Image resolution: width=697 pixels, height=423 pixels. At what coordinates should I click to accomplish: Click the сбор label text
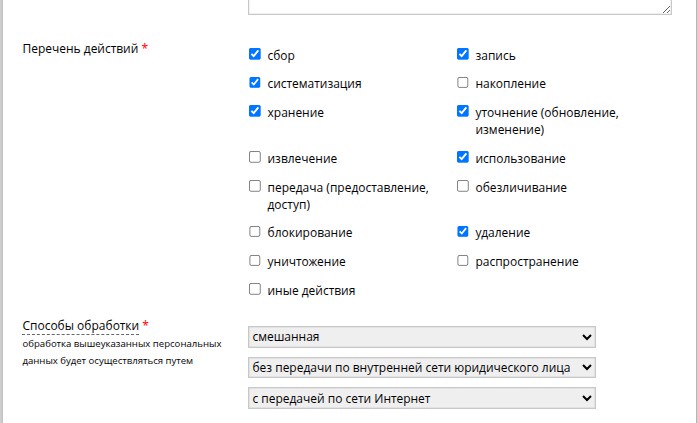point(281,56)
